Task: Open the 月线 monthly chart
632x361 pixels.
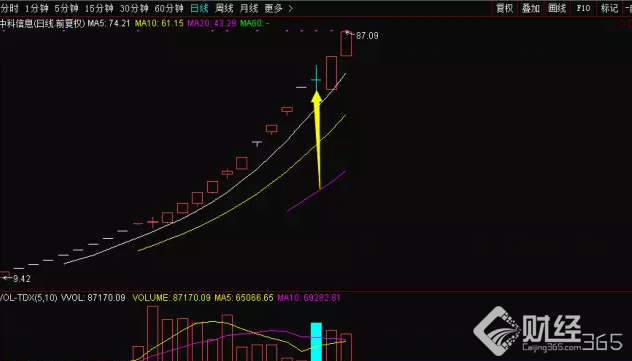Action: click(249, 8)
